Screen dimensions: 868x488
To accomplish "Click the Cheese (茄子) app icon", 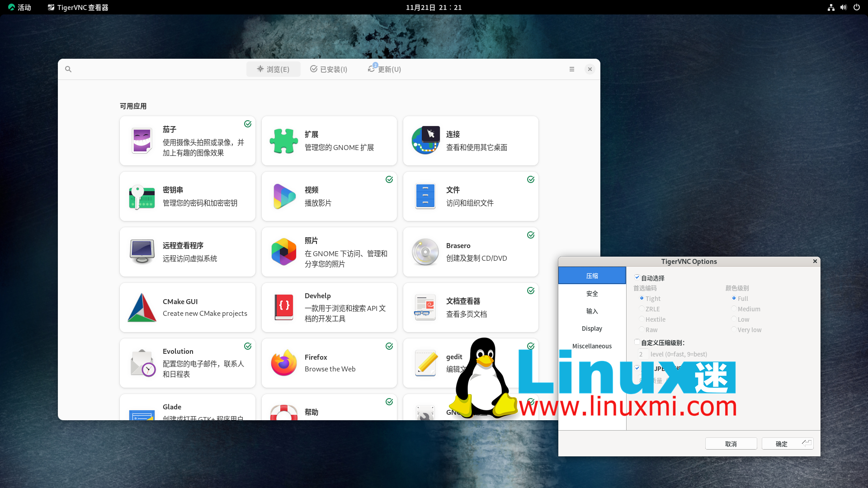I will coord(142,141).
